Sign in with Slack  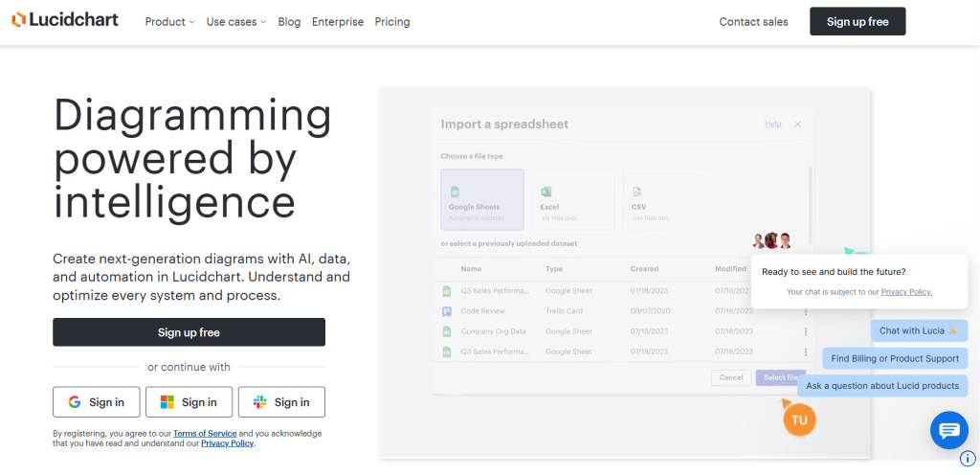click(282, 402)
